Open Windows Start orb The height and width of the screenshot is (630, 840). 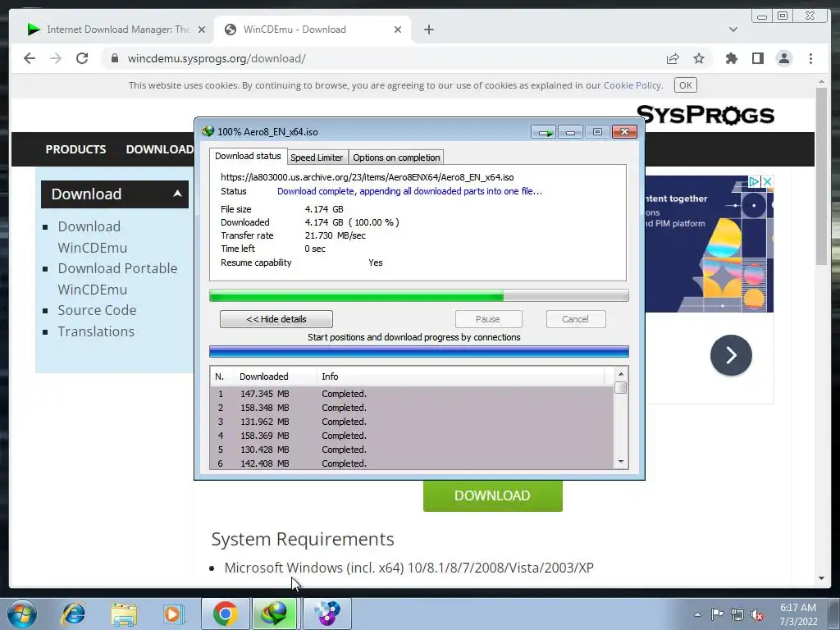[x=22, y=614]
